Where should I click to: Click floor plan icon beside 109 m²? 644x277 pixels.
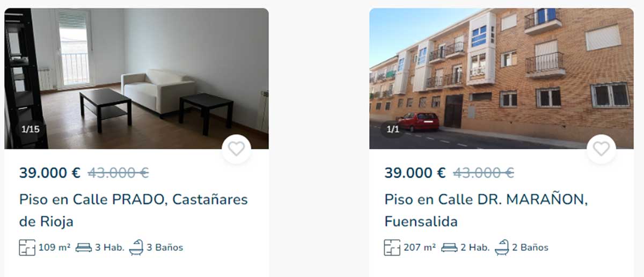[27, 247]
